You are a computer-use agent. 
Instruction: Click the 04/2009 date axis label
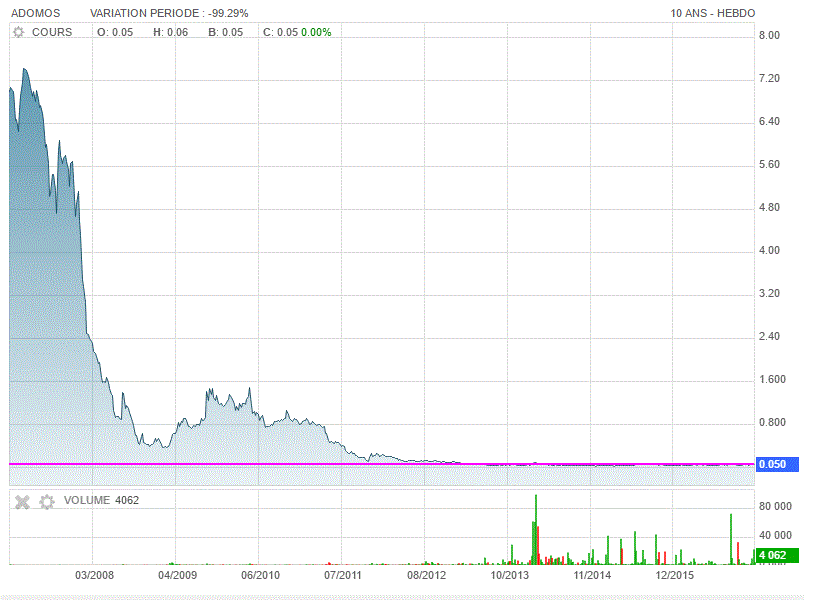pyautogui.click(x=177, y=575)
